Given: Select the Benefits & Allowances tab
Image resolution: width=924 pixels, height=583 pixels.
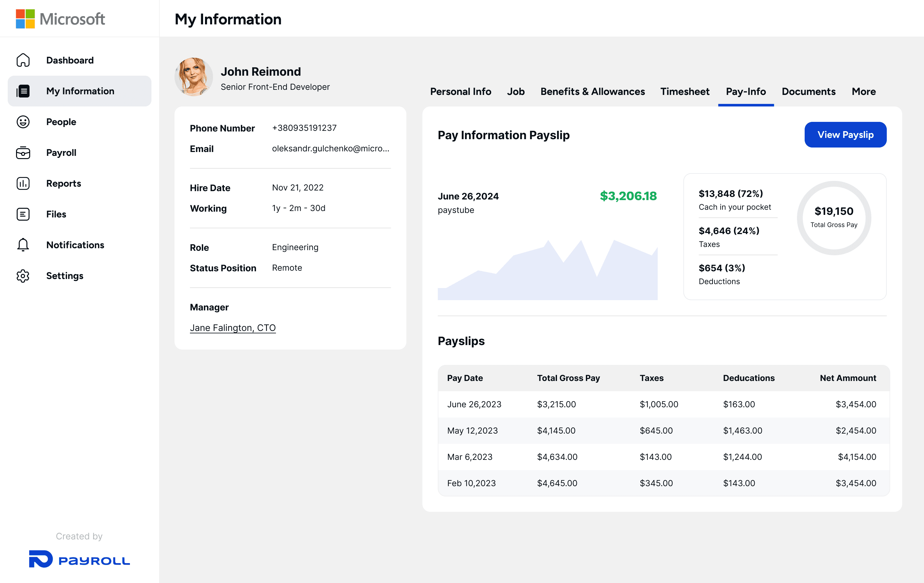Looking at the screenshot, I should 593,92.
